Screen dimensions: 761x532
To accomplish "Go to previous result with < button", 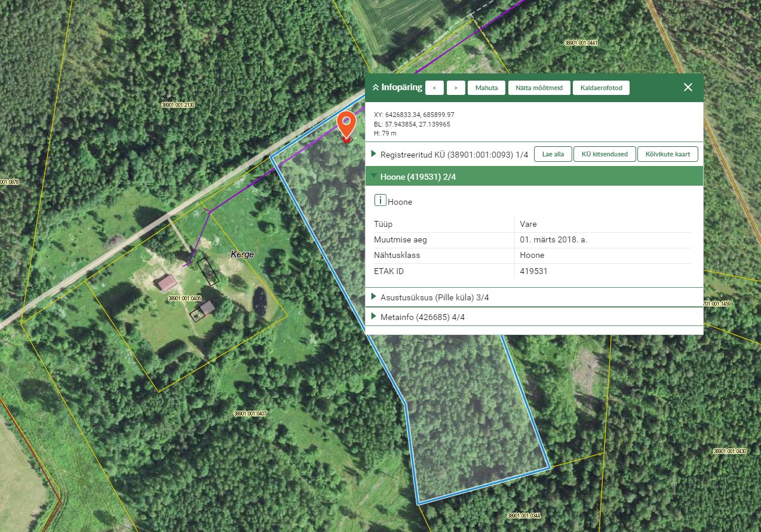I will 434,88.
